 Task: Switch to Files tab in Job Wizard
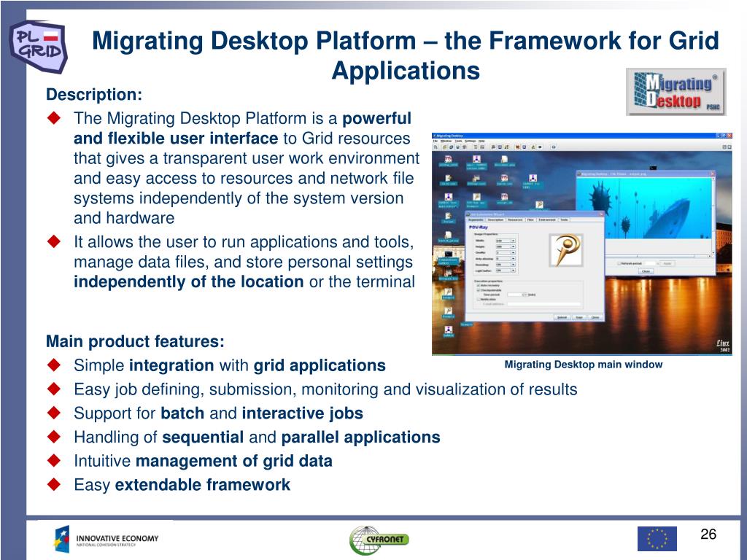[x=530, y=219]
